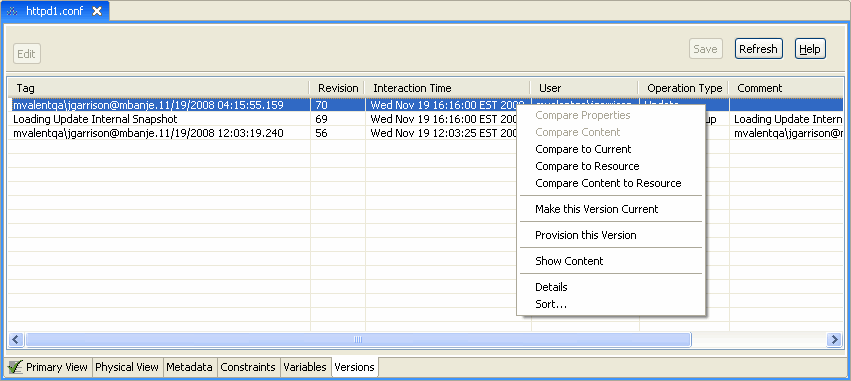Click the checkmark icon on Primary View
Screen dimensions: 851x381
16,367
